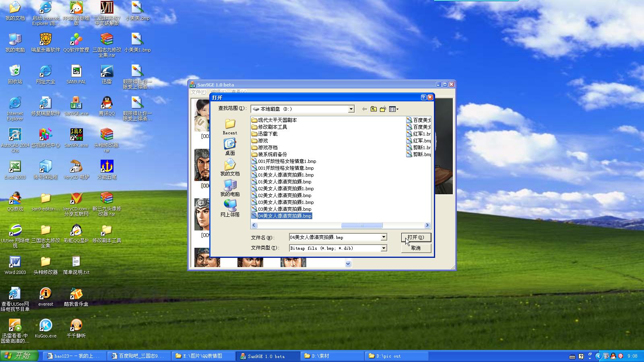Expand the 文件类型 filter dropdown
The height and width of the screenshot is (362, 644).
click(384, 248)
